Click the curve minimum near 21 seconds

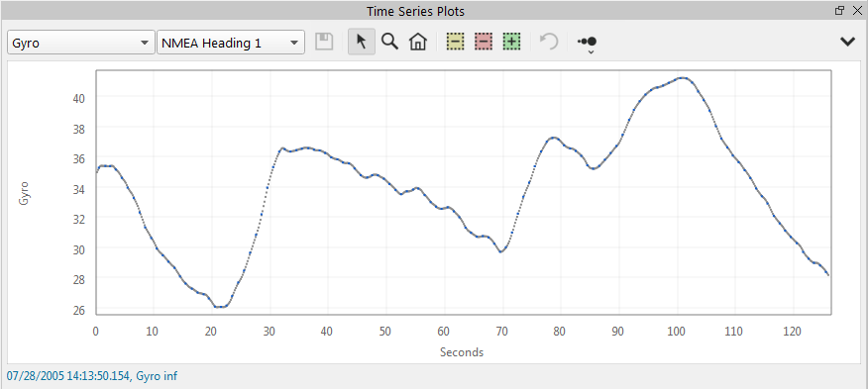pyautogui.click(x=220, y=307)
